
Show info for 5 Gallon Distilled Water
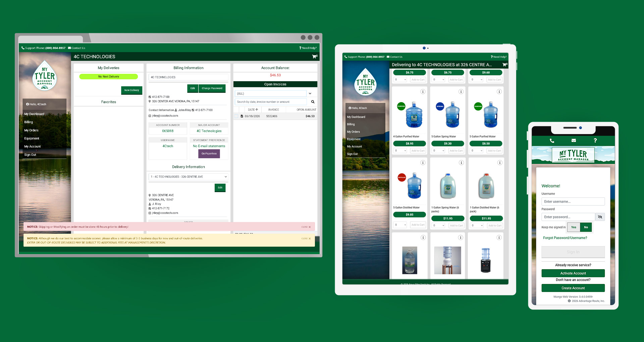tap(423, 163)
